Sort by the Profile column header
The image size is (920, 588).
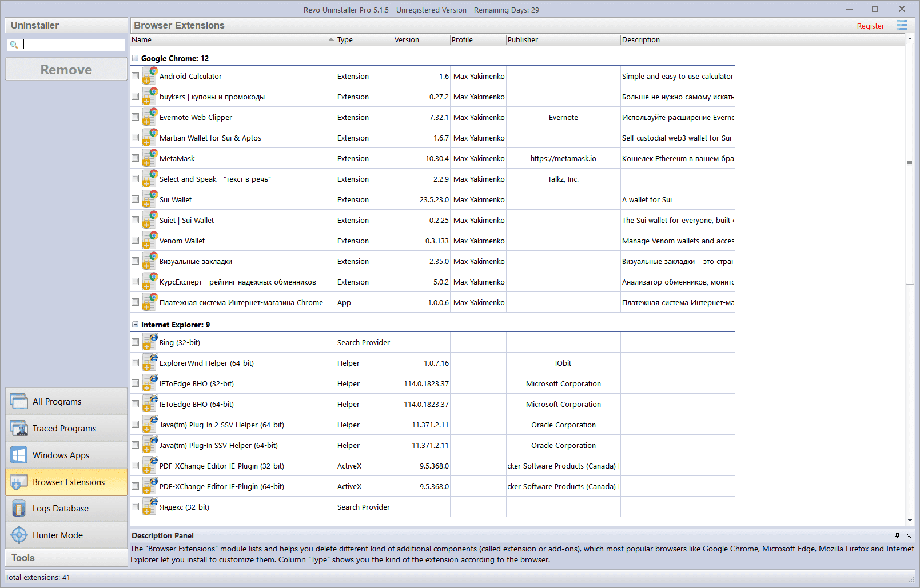tap(478, 40)
